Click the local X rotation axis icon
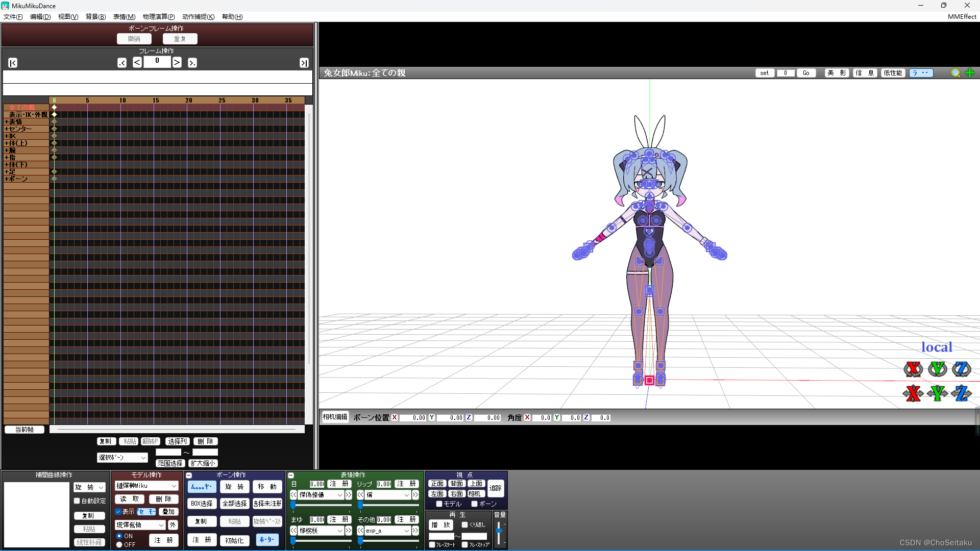Image resolution: width=980 pixels, height=551 pixels. tap(913, 369)
